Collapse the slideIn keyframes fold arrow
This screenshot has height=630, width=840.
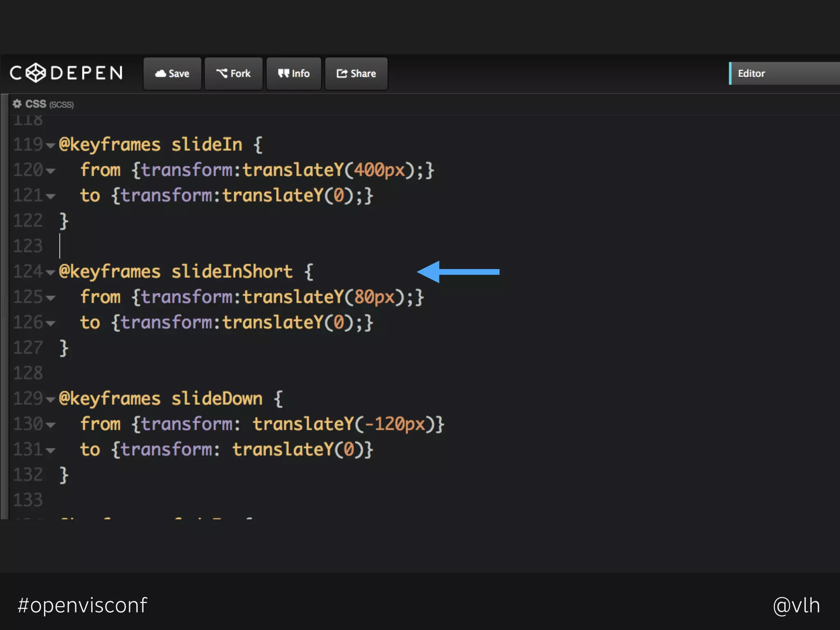(50, 146)
